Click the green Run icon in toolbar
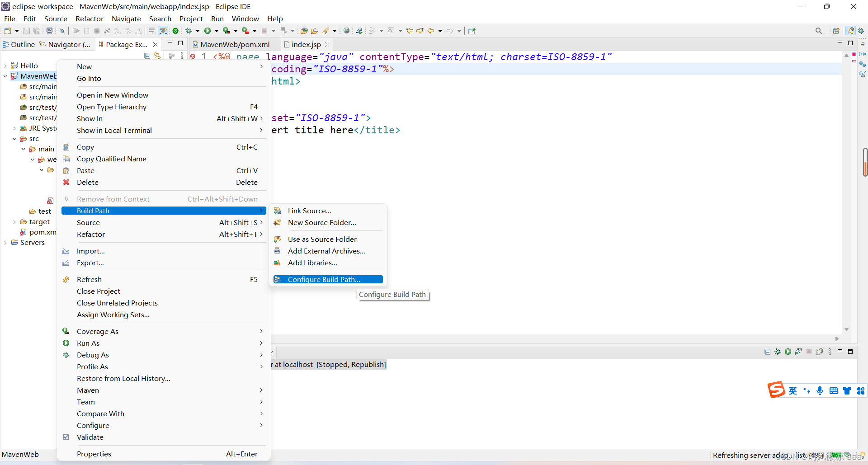 tap(207, 30)
